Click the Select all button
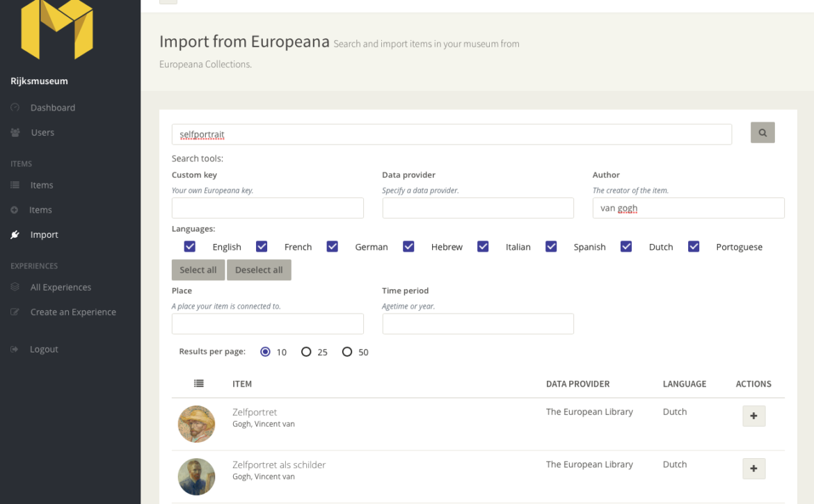Image resolution: width=814 pixels, height=504 pixels. pos(198,270)
